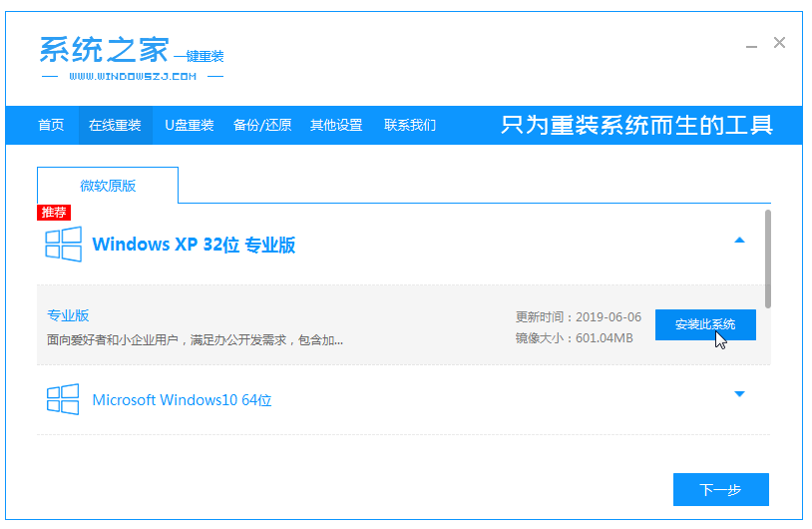Open 备份/还原 from the navigation bar
The image size is (812, 529).
point(262,125)
